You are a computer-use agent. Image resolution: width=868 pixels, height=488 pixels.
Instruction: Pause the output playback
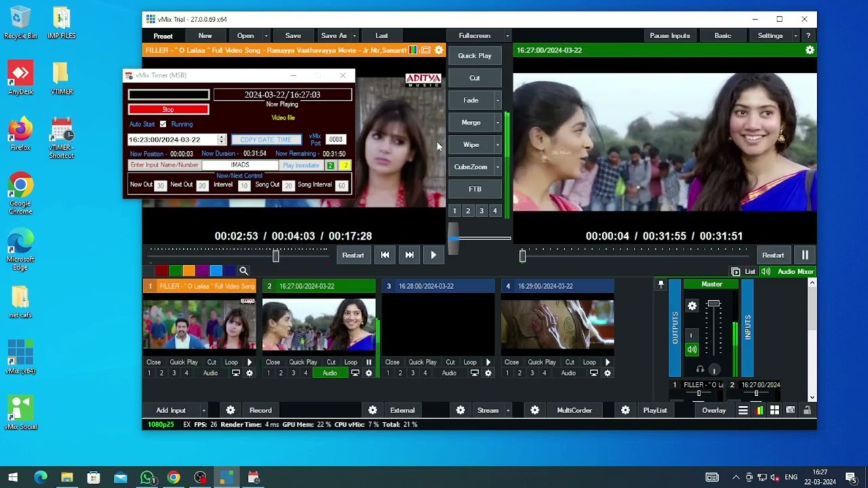coord(805,255)
